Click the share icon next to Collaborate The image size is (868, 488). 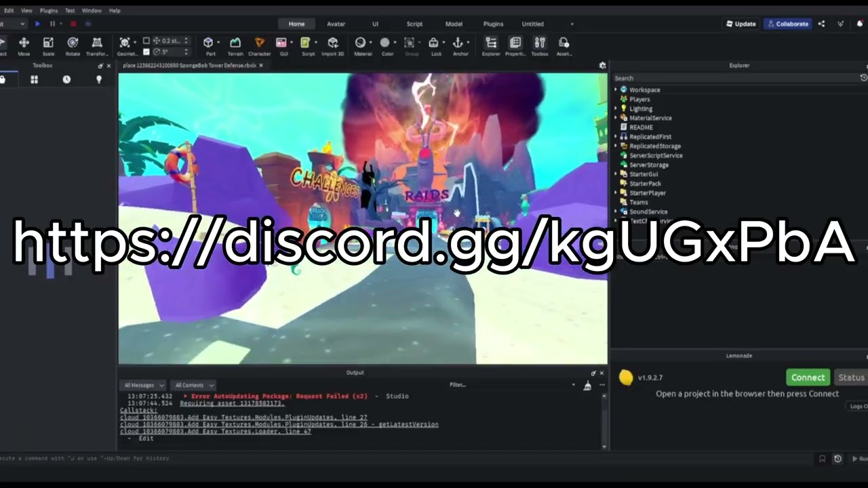coord(821,24)
